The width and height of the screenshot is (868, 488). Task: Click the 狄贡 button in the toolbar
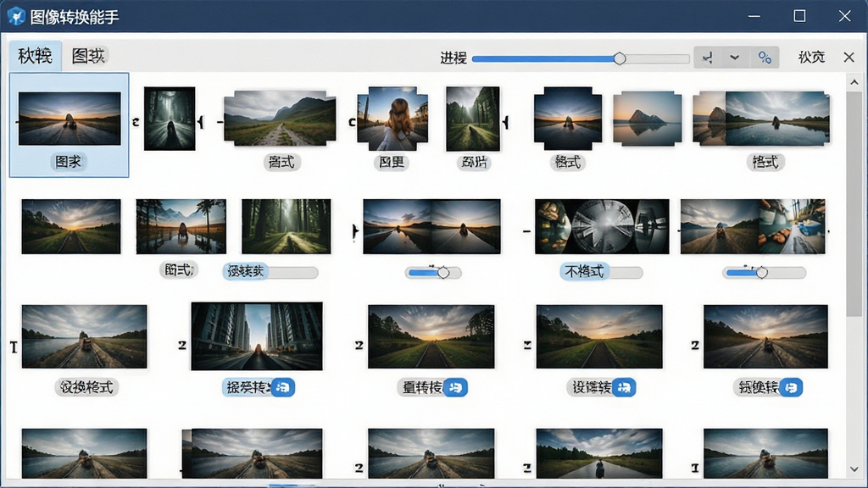[811, 57]
